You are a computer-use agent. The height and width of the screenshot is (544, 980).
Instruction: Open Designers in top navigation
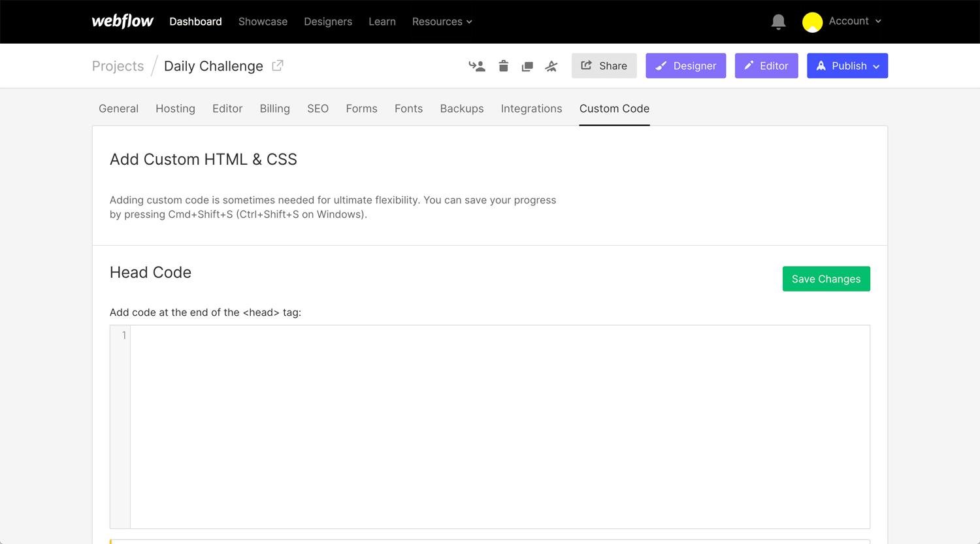point(328,22)
